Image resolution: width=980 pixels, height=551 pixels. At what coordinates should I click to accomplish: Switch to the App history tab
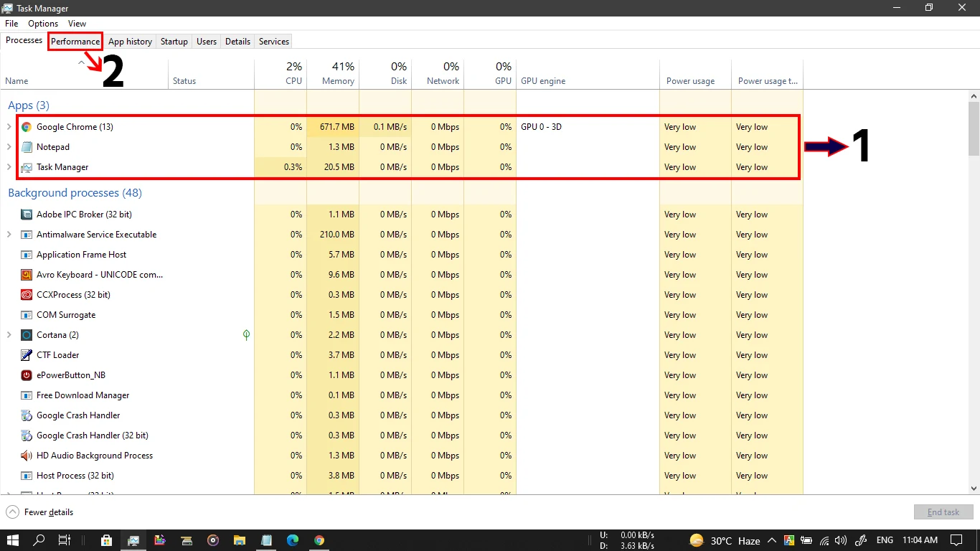[130, 42]
